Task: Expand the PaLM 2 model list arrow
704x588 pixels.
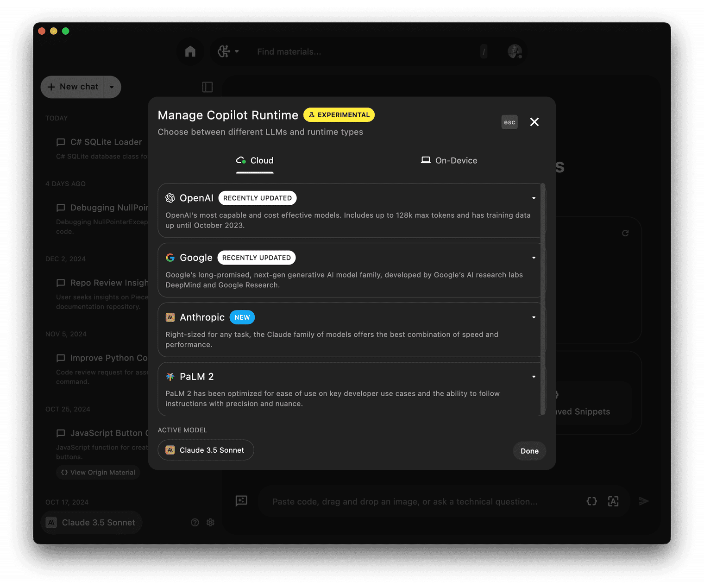Action: click(534, 377)
